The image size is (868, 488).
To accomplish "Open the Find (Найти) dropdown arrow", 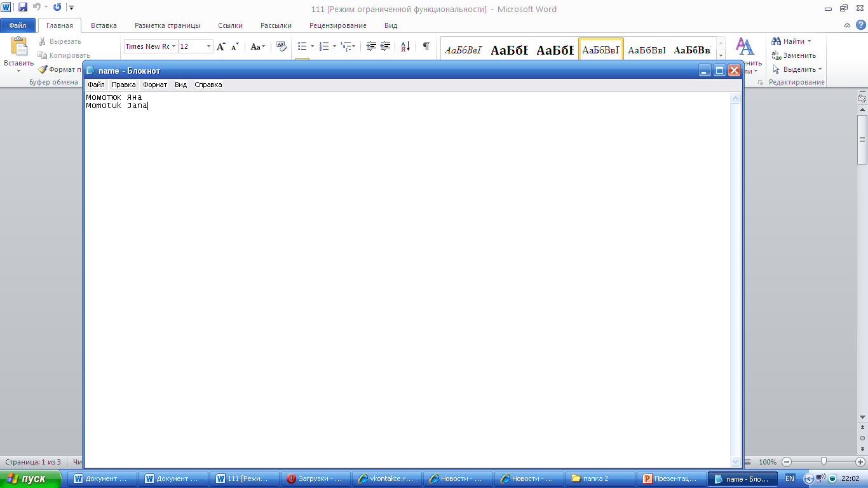I will [809, 41].
